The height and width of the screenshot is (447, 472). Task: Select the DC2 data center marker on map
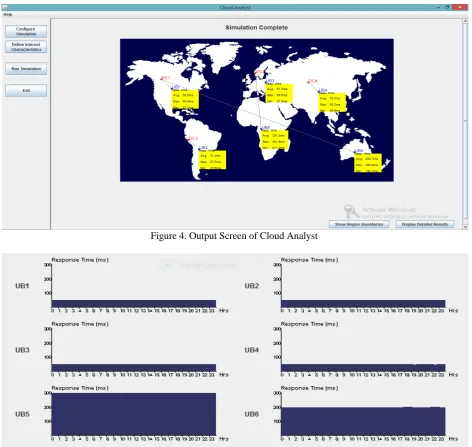(193, 138)
